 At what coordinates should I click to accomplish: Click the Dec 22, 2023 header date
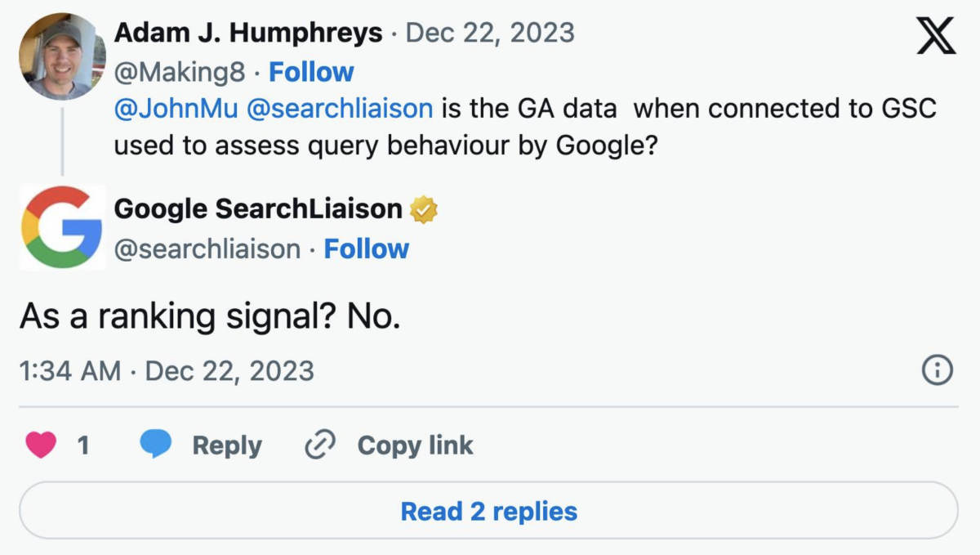pyautogui.click(x=490, y=34)
